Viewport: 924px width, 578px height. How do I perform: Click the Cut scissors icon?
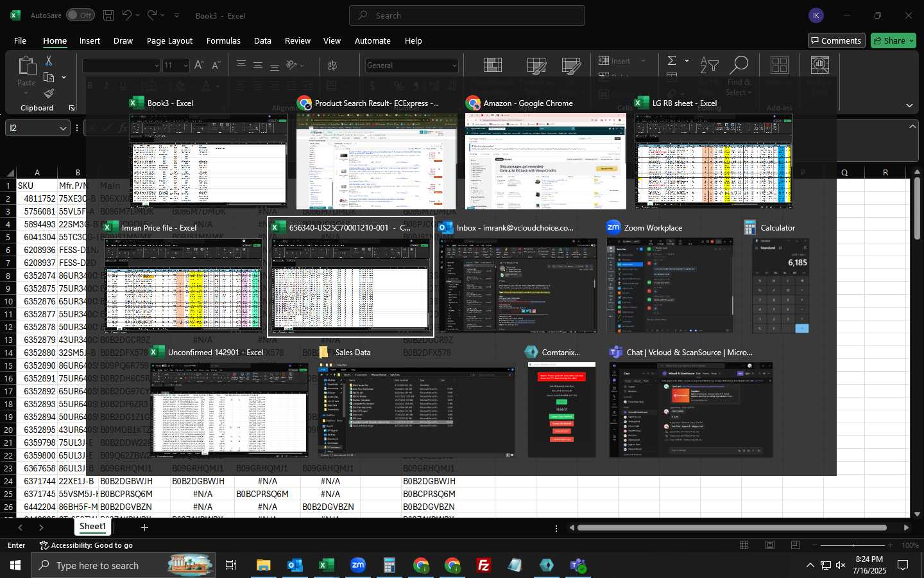tap(49, 60)
